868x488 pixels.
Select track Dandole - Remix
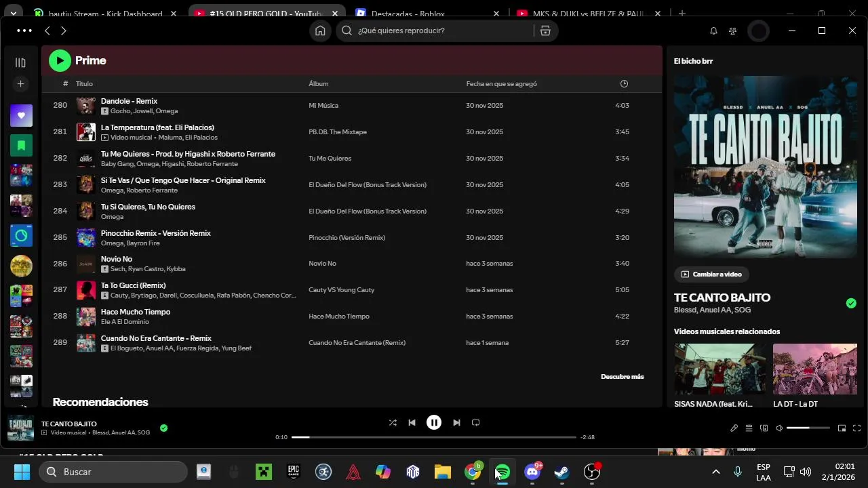tap(129, 101)
